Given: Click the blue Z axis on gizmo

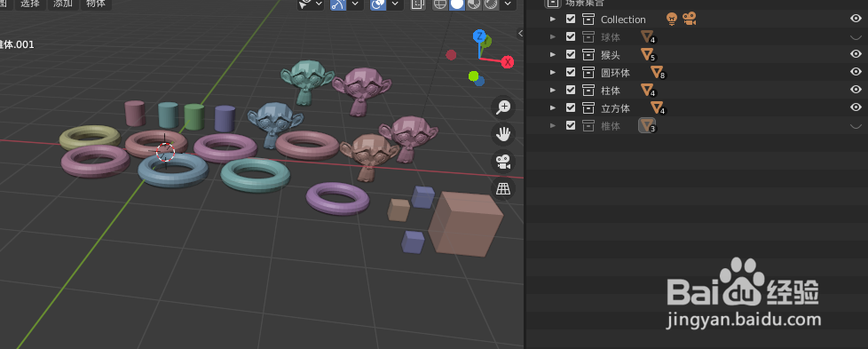Looking at the screenshot, I should coord(479,36).
